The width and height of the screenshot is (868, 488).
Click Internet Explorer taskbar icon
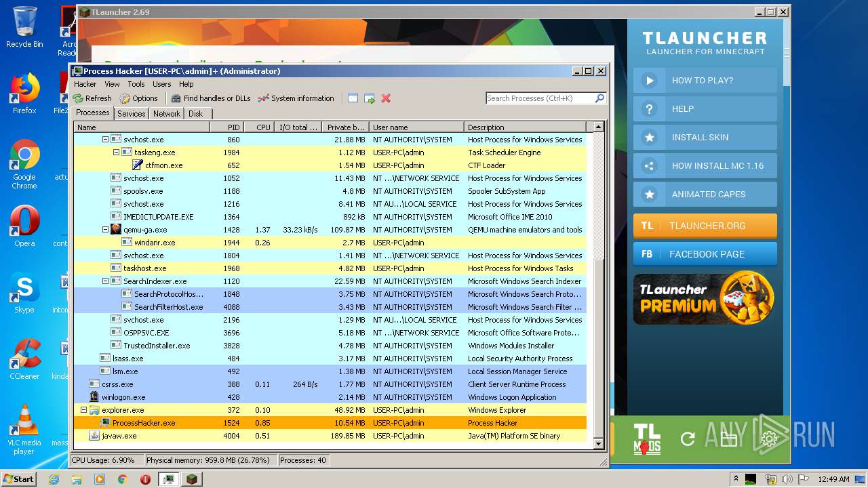pos(54,479)
